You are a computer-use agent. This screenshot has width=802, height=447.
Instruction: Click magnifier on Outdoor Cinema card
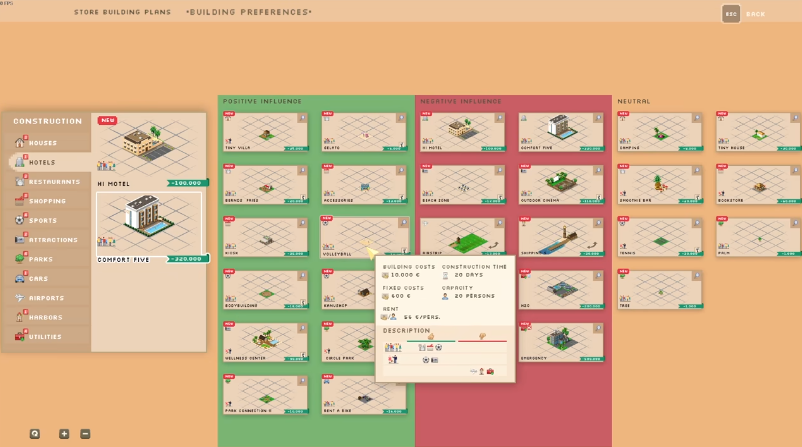click(x=598, y=170)
